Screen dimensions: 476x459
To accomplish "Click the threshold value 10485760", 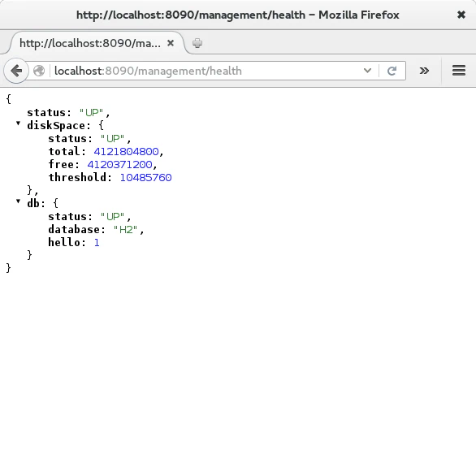I will click(x=145, y=178).
